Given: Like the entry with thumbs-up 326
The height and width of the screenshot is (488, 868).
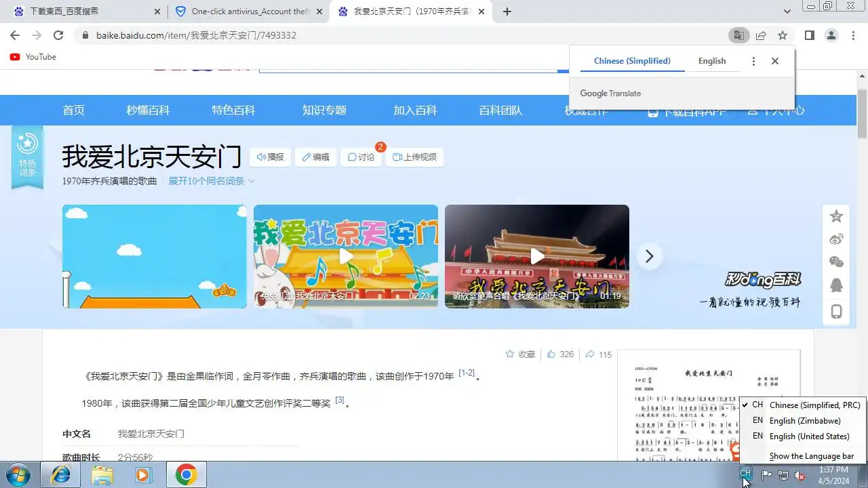Looking at the screenshot, I should [x=560, y=354].
